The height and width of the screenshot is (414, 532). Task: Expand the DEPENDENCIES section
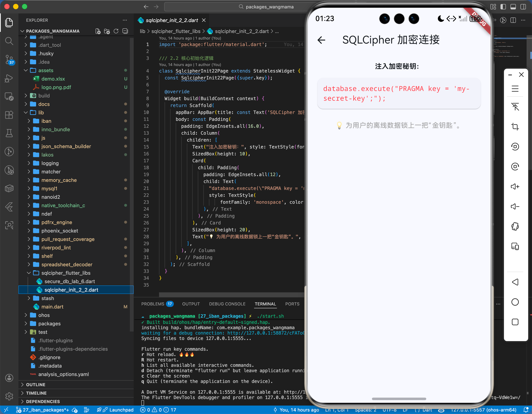(x=76, y=402)
